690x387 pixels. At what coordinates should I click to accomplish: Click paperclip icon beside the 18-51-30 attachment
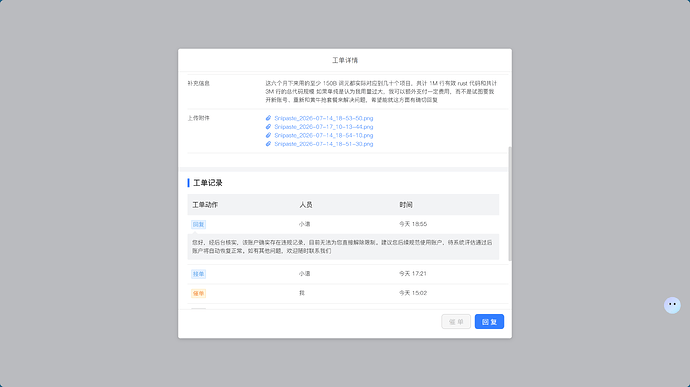(268, 144)
